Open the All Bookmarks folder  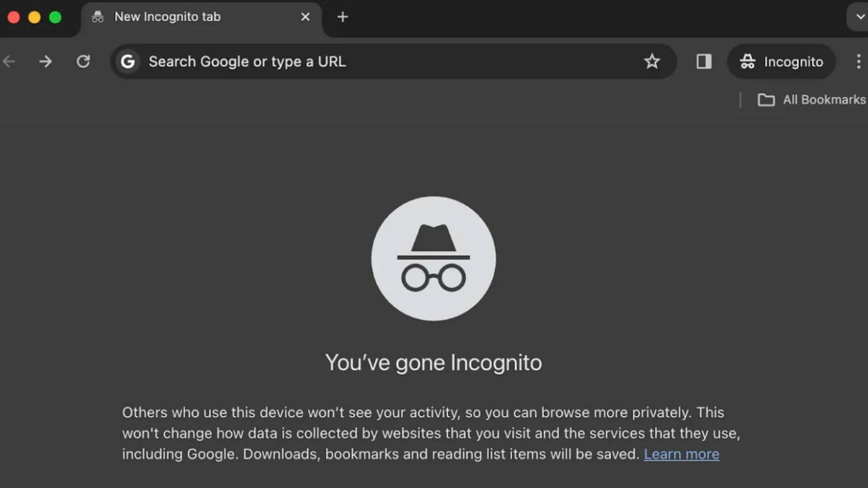pyautogui.click(x=812, y=100)
